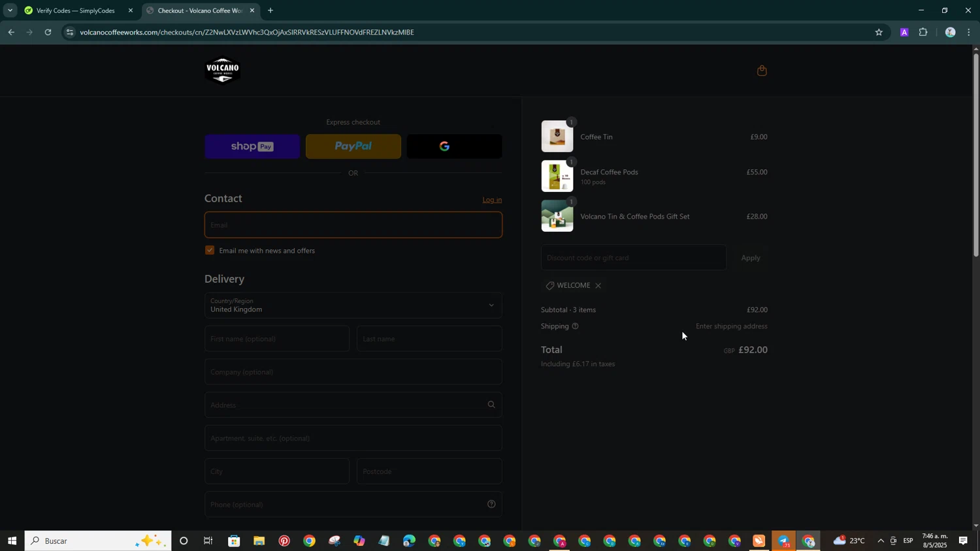The width and height of the screenshot is (980, 551).
Task: Open Telegram from the taskbar
Action: [x=783, y=541]
